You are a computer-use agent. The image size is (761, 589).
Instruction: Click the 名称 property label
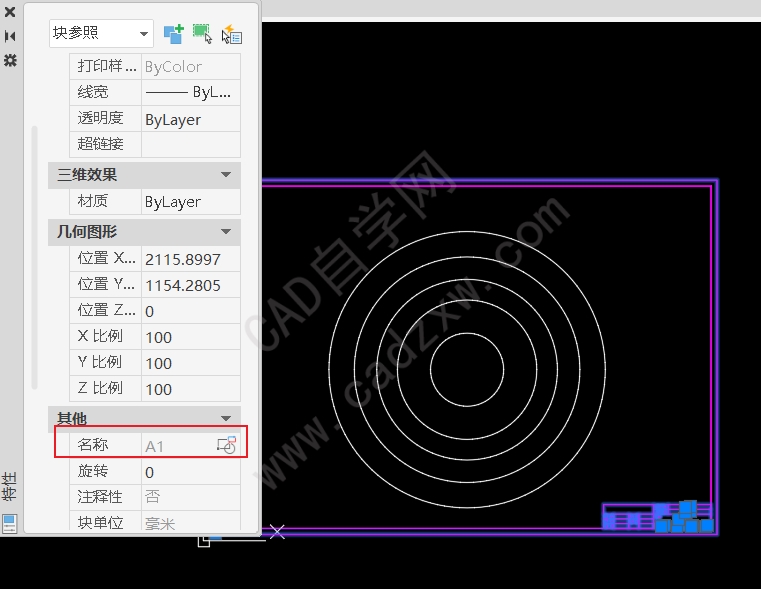(93, 444)
